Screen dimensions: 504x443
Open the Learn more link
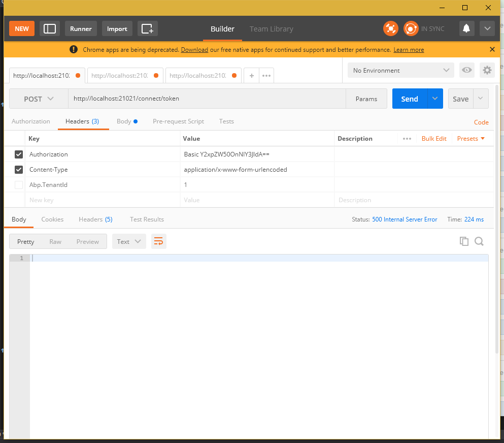point(408,49)
